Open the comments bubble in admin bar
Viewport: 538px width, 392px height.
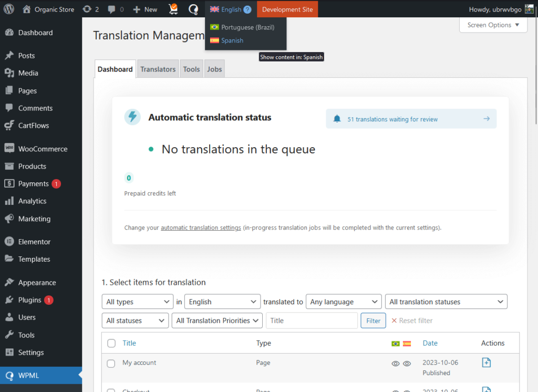[111, 9]
